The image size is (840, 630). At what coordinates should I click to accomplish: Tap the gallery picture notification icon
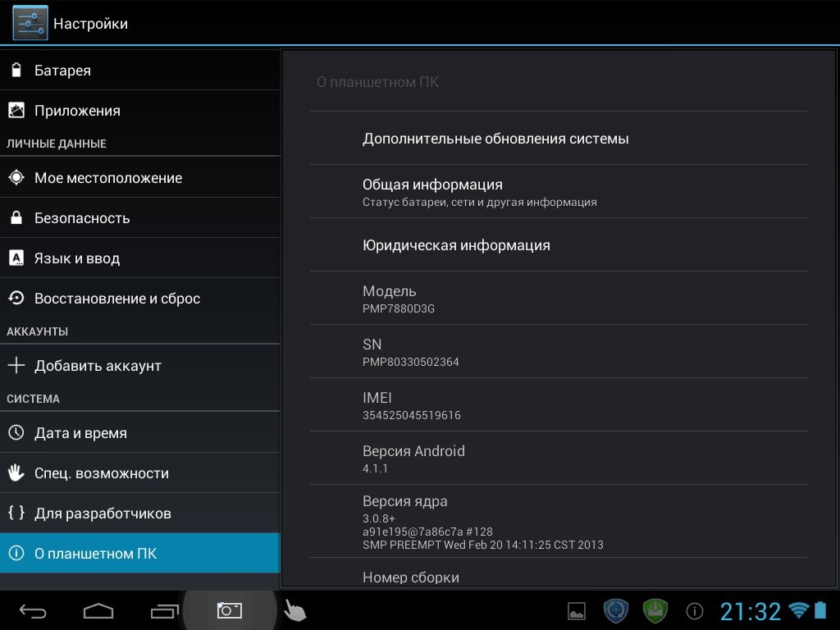pos(577,611)
